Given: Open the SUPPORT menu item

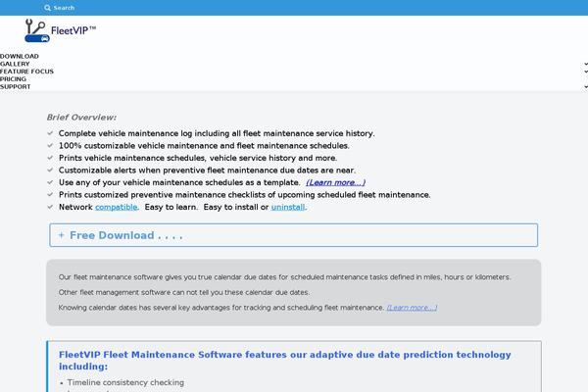Looking at the screenshot, I should coord(16,86).
